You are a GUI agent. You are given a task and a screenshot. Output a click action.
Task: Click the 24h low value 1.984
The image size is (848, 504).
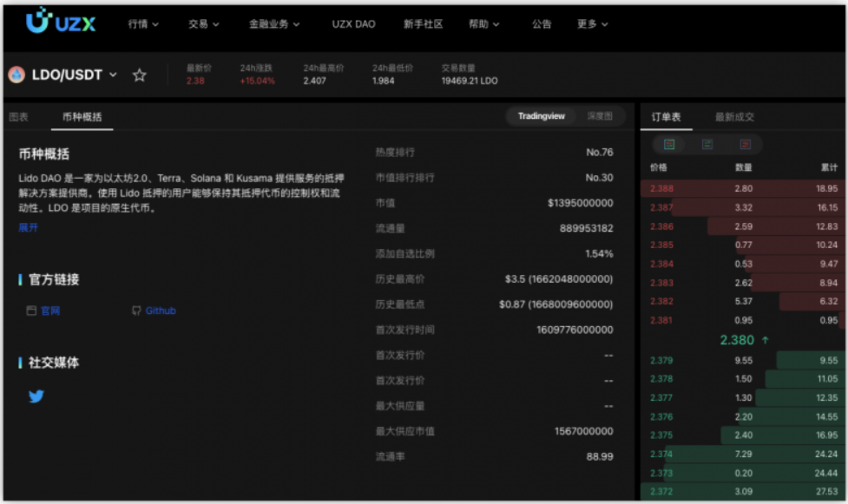384,81
